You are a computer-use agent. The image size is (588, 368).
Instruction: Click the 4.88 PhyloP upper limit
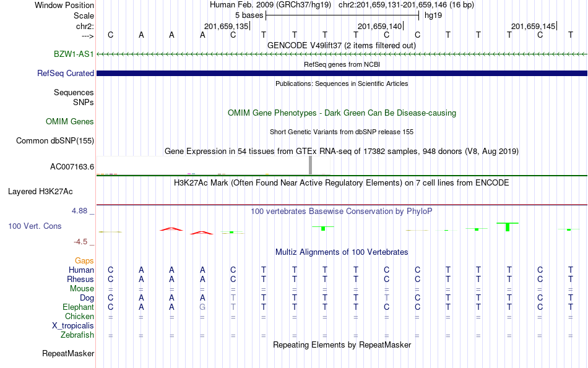(x=79, y=211)
